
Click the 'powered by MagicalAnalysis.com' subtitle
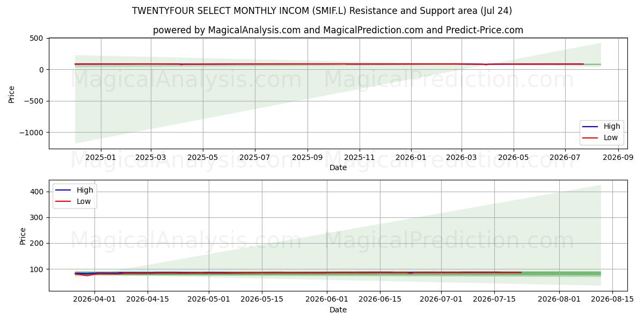338,30
